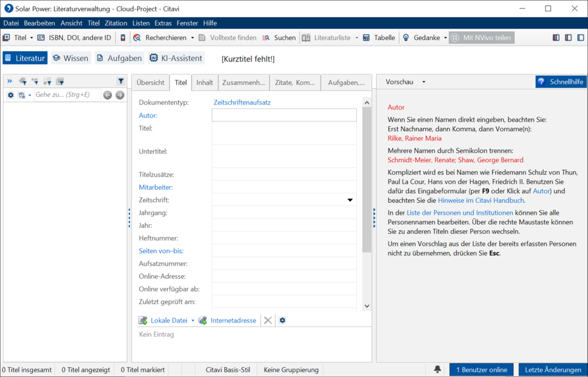Open the Suchen search tool

pyautogui.click(x=279, y=38)
